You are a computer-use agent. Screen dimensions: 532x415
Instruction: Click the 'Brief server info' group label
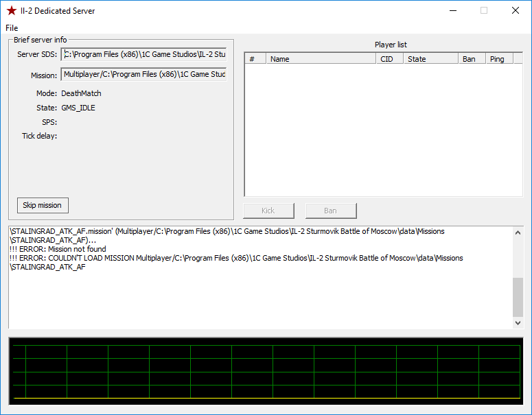click(40, 40)
